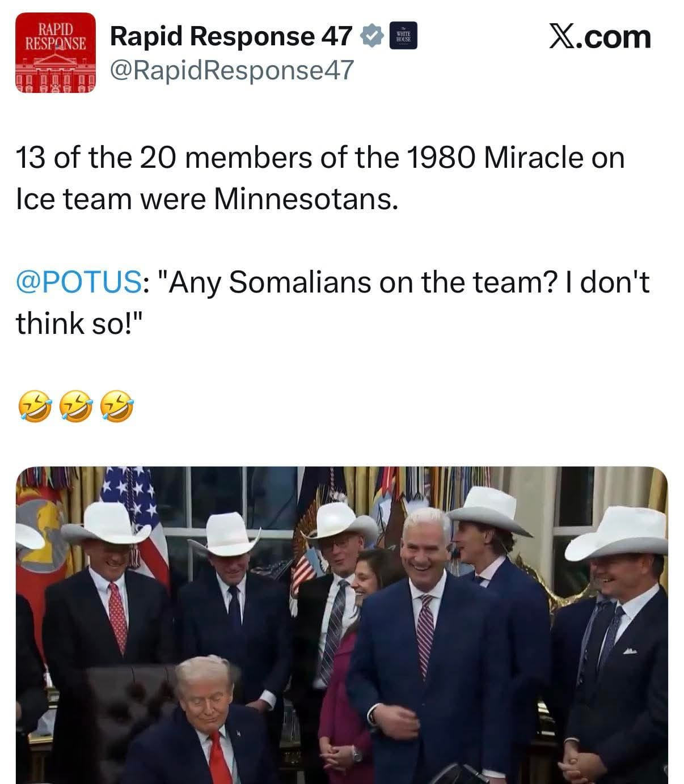Image resolution: width=684 pixels, height=784 pixels.
Task: Open the @RapidResponse47 handle
Action: click(231, 70)
